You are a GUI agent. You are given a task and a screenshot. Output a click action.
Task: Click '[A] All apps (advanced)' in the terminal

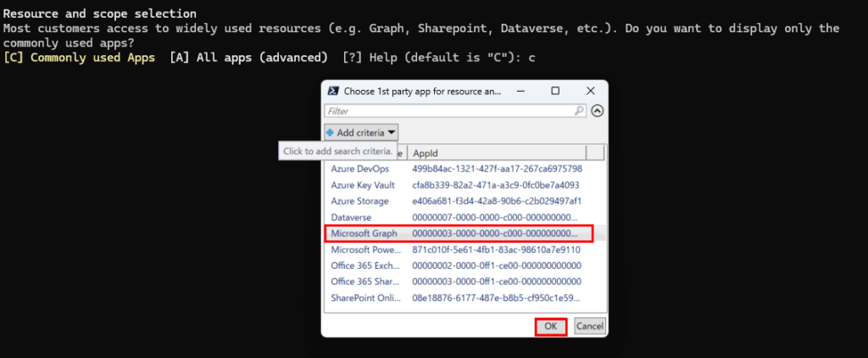(x=248, y=58)
